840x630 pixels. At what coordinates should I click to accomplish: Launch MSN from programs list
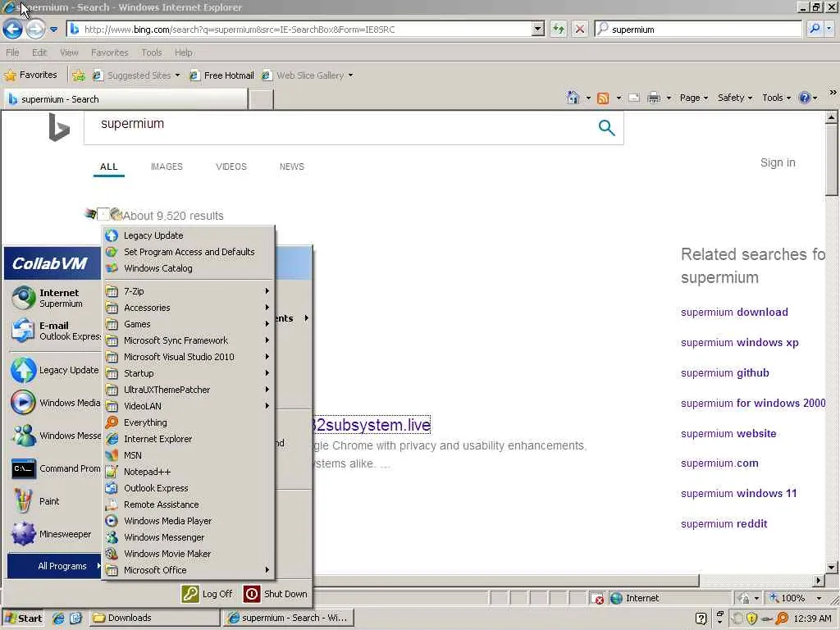(x=188, y=454)
